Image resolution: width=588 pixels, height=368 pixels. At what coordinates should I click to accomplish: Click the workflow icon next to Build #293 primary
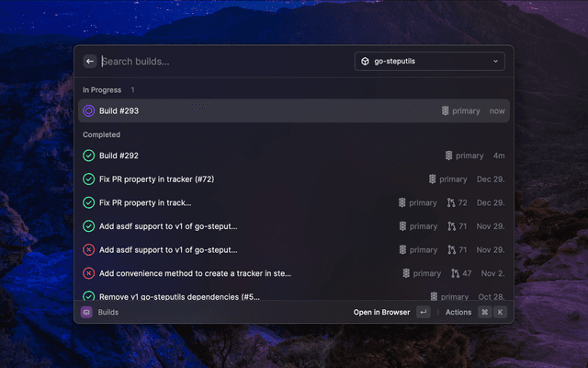[446, 110]
